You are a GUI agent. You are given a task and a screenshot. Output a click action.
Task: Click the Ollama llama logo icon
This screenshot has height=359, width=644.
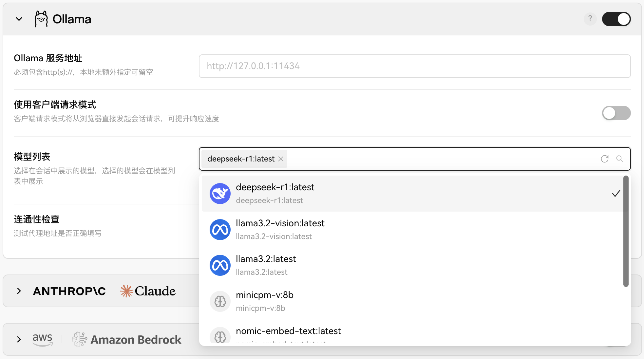pyautogui.click(x=41, y=19)
